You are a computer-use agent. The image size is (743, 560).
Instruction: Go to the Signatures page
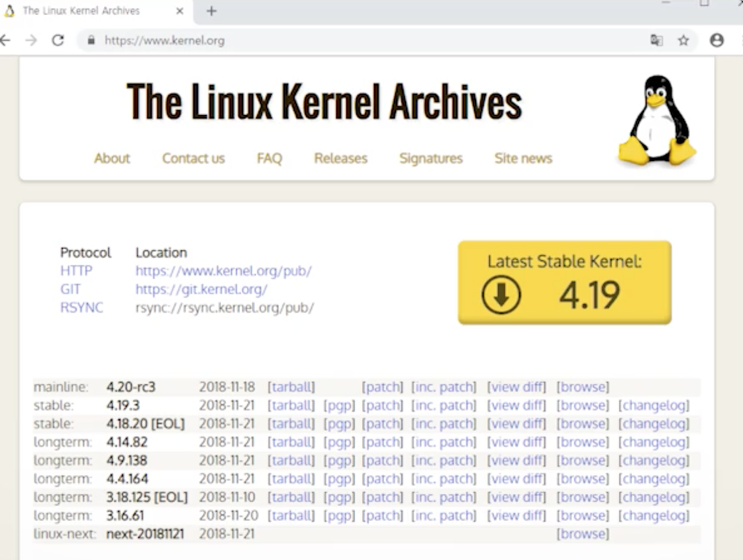coord(431,158)
